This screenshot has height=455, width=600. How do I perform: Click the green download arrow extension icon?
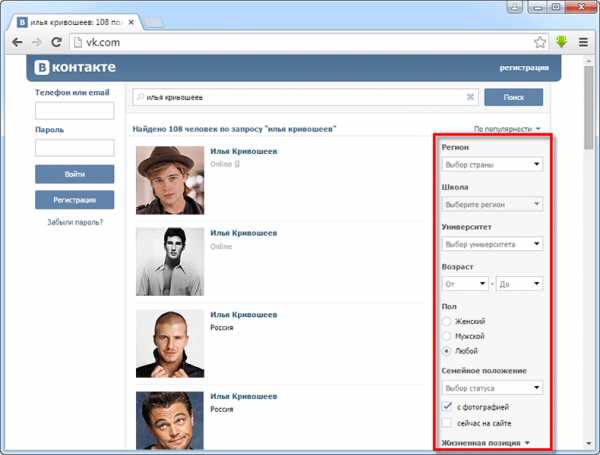pyautogui.click(x=561, y=42)
